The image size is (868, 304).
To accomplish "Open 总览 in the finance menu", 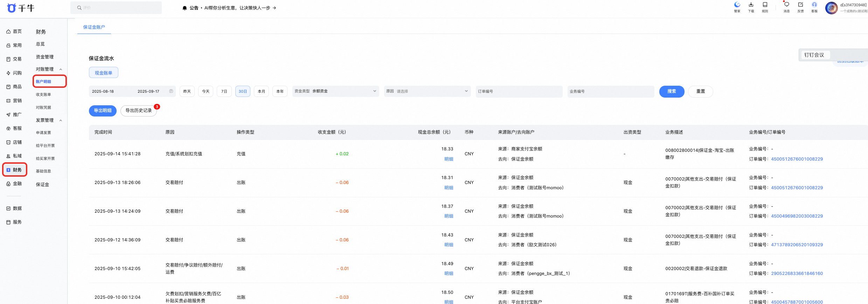I will pos(40,44).
